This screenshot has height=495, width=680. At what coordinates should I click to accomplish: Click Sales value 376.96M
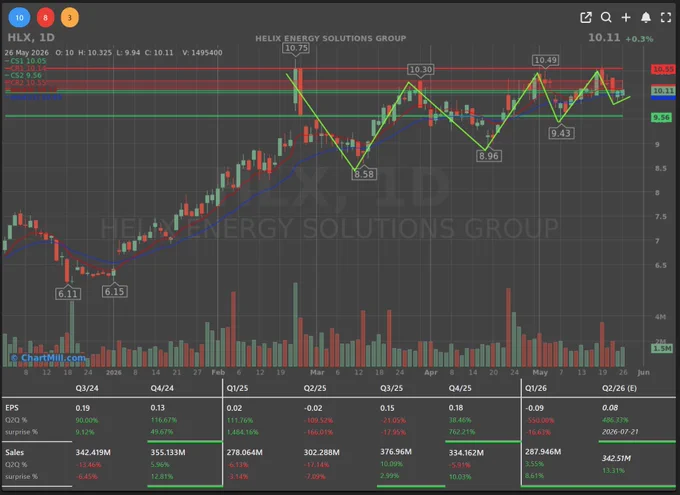(x=396, y=452)
